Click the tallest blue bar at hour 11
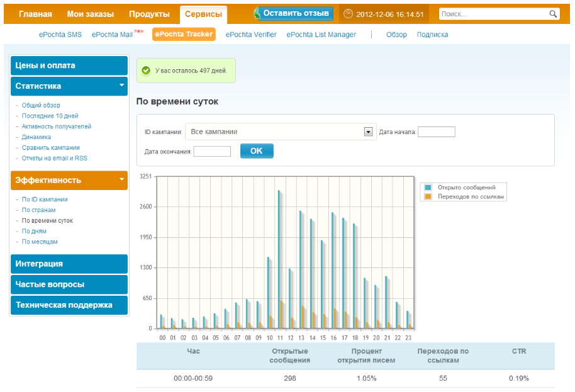The image size is (575, 392). click(x=279, y=259)
